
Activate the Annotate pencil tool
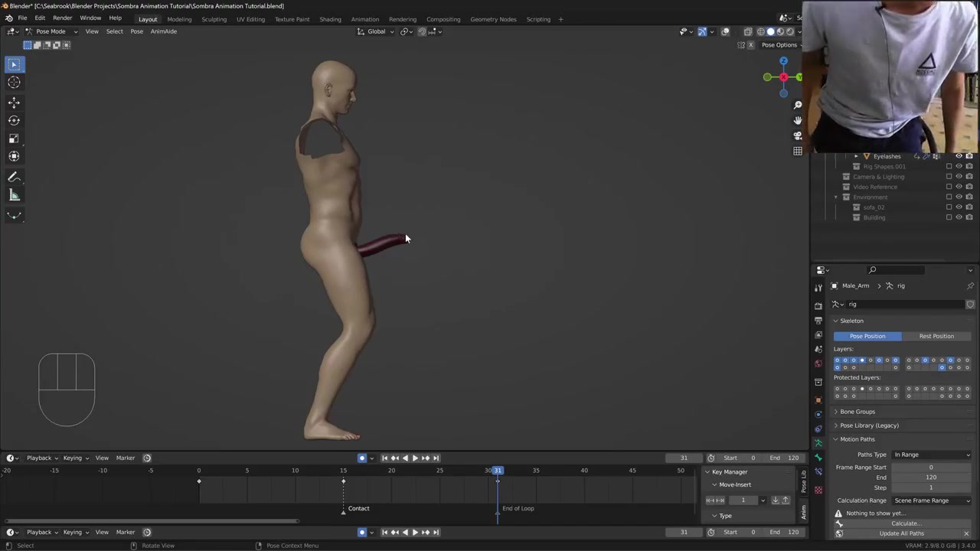[14, 177]
